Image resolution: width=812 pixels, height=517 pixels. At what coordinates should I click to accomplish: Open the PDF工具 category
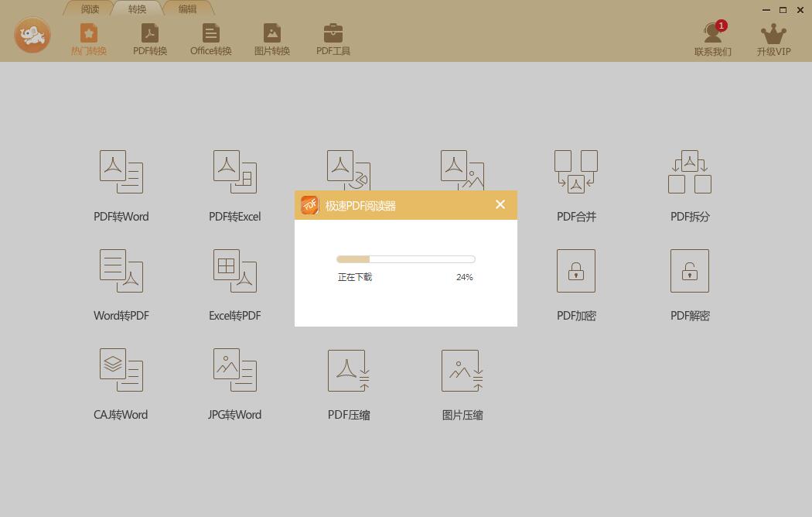(x=333, y=38)
